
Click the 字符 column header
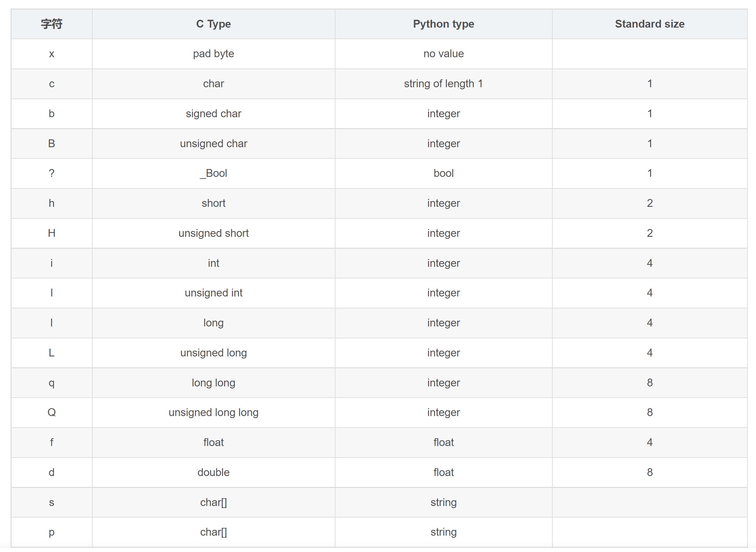(x=51, y=24)
